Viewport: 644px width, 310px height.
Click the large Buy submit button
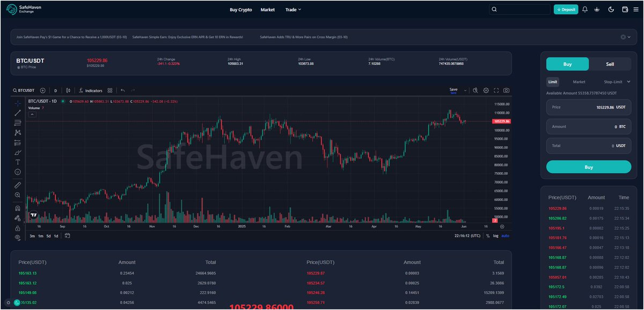589,167
